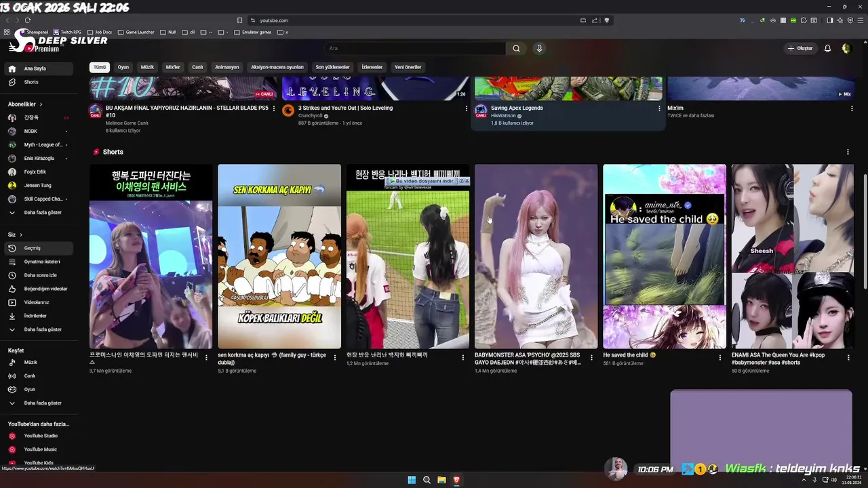Open options for Mix'im

pyautogui.click(x=852, y=108)
